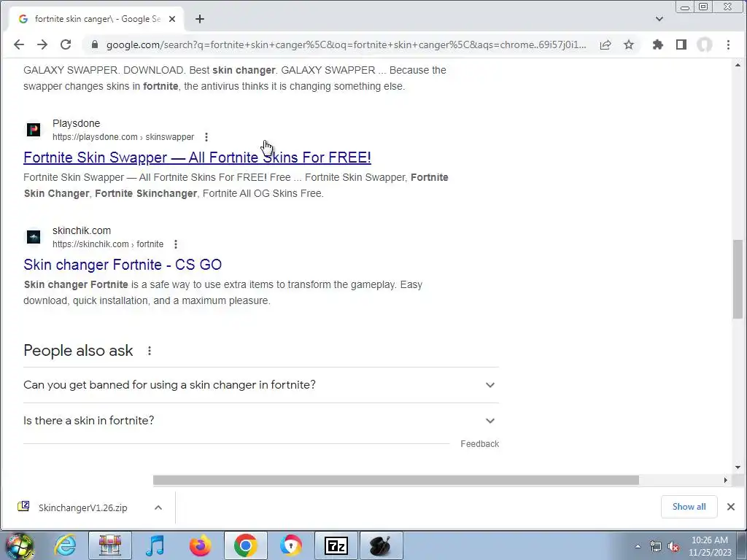Open Skin changer Fortnite - CS GO link

[123, 264]
